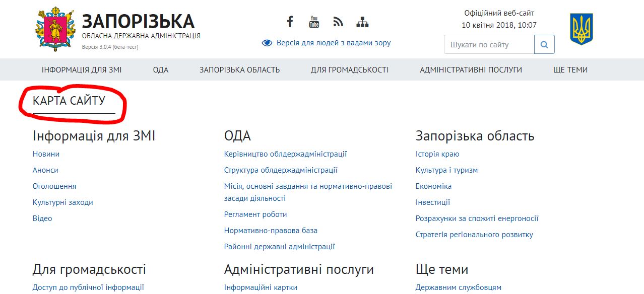Select ДЛЯ ГРОМАДСЬКОСТІ in navigation bar
Viewport: 644px width, 294px height.
(350, 70)
